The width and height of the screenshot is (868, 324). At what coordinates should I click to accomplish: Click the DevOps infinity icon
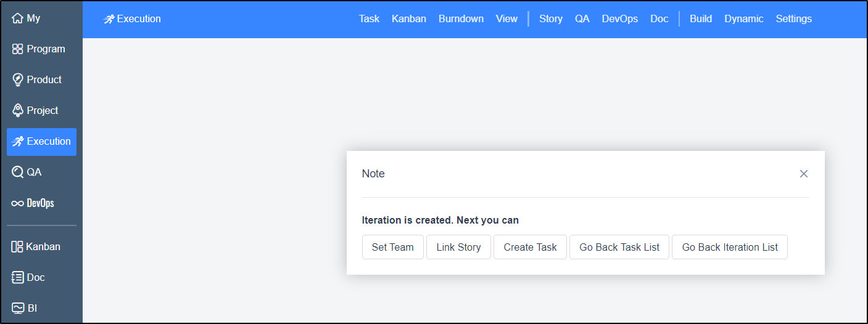point(17,203)
